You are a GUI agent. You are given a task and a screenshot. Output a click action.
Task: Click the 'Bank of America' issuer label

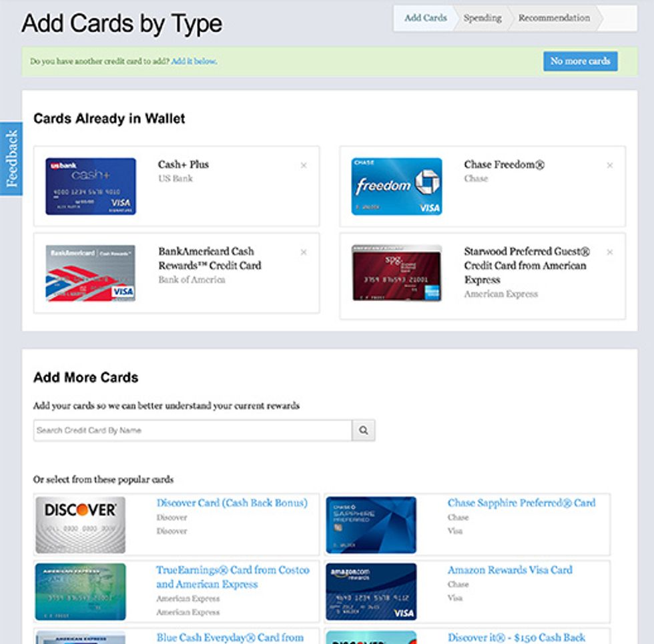pyautogui.click(x=192, y=280)
